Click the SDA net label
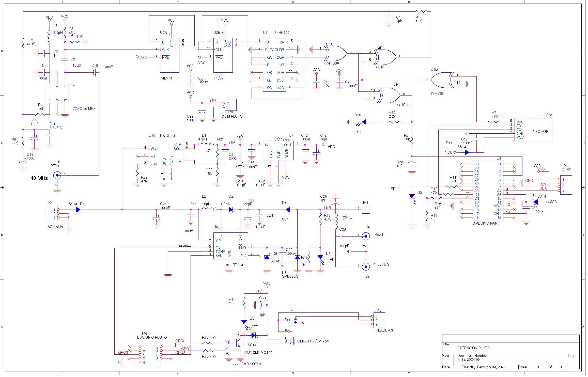The height and width of the screenshot is (377, 588). (x=543, y=188)
